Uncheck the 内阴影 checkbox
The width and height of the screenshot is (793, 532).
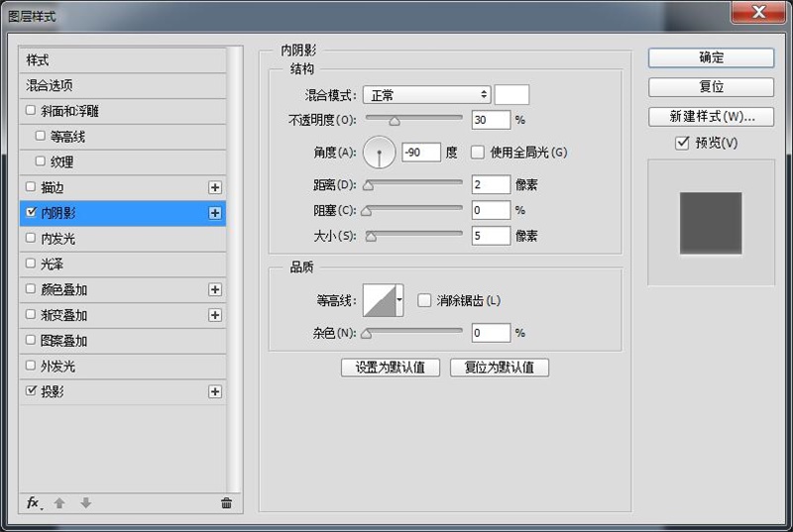click(31, 212)
